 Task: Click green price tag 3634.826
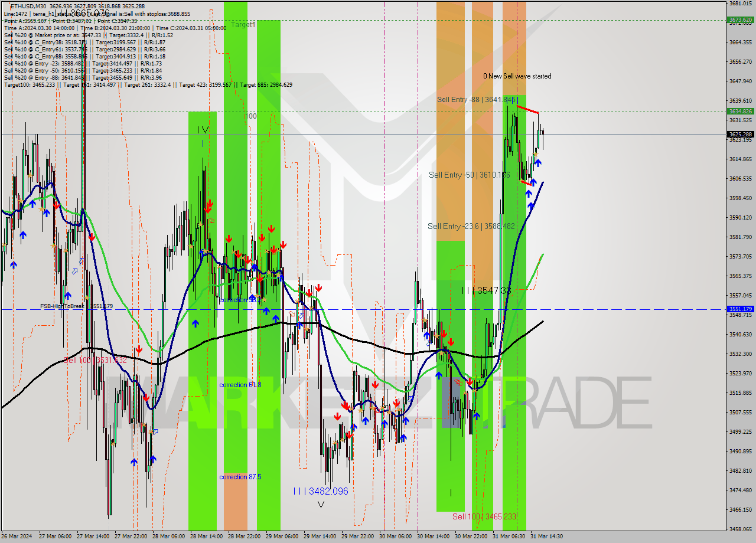(741, 111)
